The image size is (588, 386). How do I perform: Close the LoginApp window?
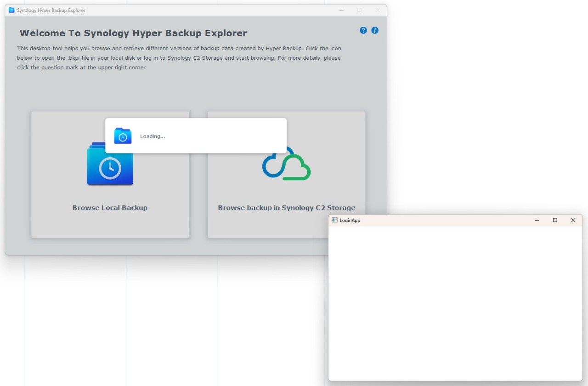[x=573, y=221]
